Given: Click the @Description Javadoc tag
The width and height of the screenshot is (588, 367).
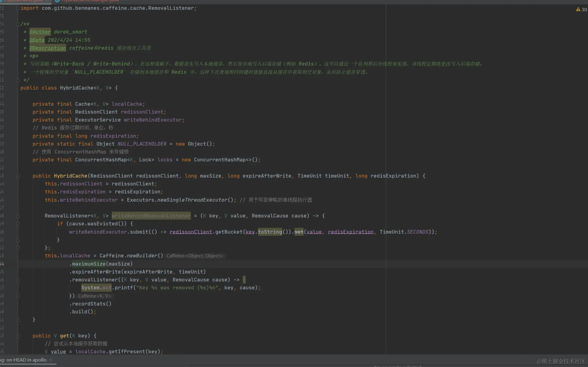Looking at the screenshot, I should 48,48.
